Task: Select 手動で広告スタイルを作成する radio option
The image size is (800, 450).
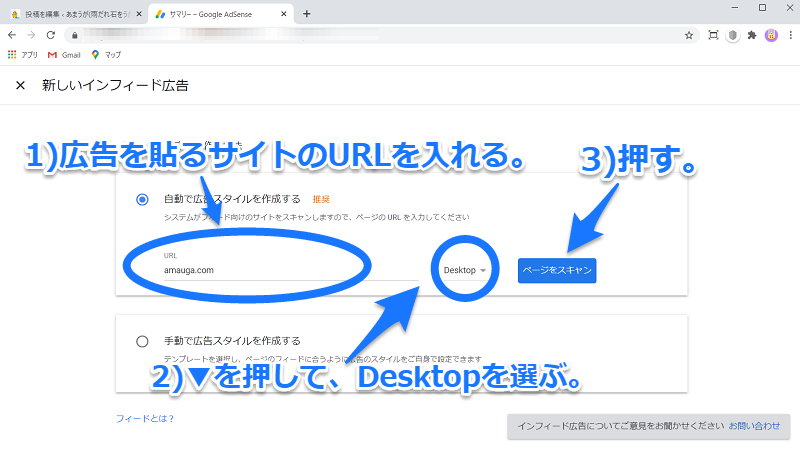Action: [x=143, y=341]
